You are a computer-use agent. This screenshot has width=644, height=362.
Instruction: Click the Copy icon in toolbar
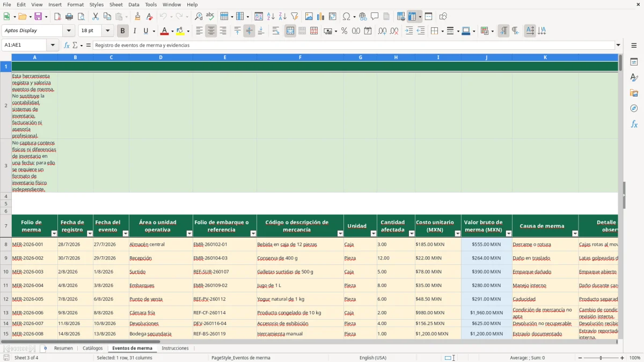107,17
